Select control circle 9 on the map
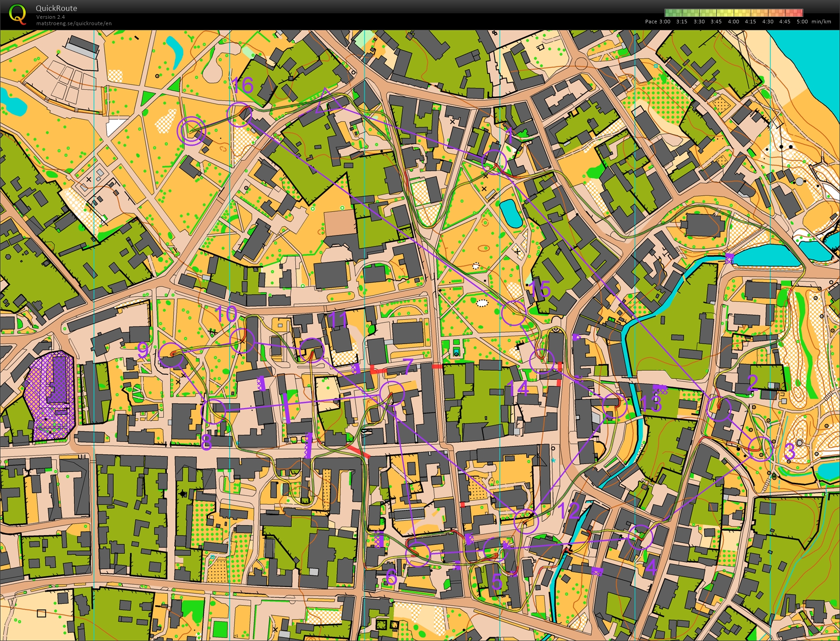Image resolution: width=840 pixels, height=641 pixels. coord(171,355)
